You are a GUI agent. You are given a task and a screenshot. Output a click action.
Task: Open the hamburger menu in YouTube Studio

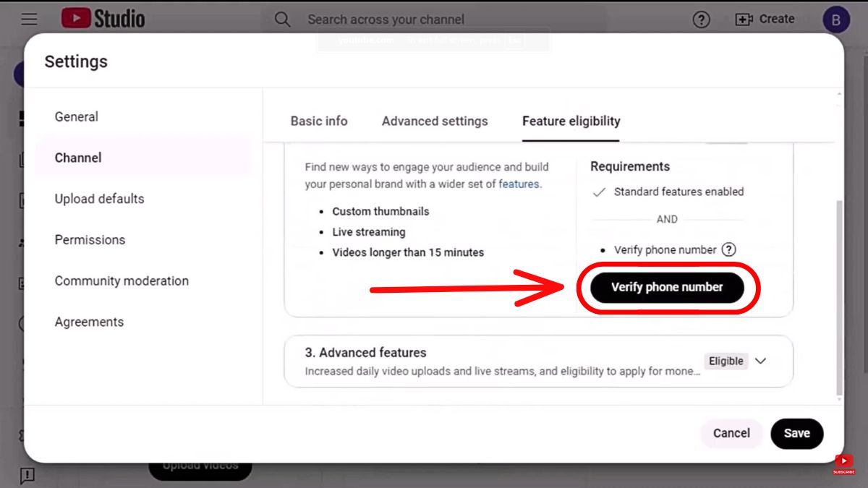(x=29, y=20)
